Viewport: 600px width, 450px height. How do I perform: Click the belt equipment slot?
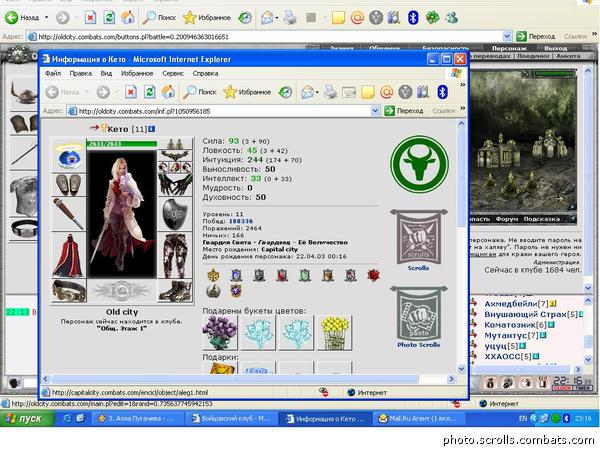click(69, 291)
